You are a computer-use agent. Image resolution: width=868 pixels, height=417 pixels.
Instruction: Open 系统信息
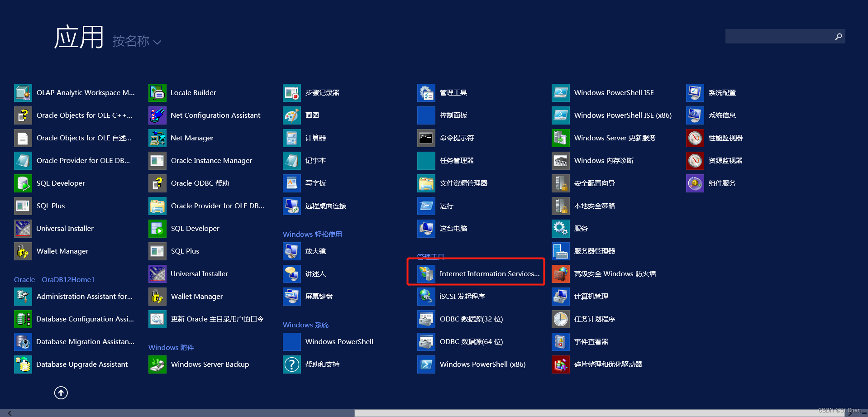pyautogui.click(x=711, y=115)
